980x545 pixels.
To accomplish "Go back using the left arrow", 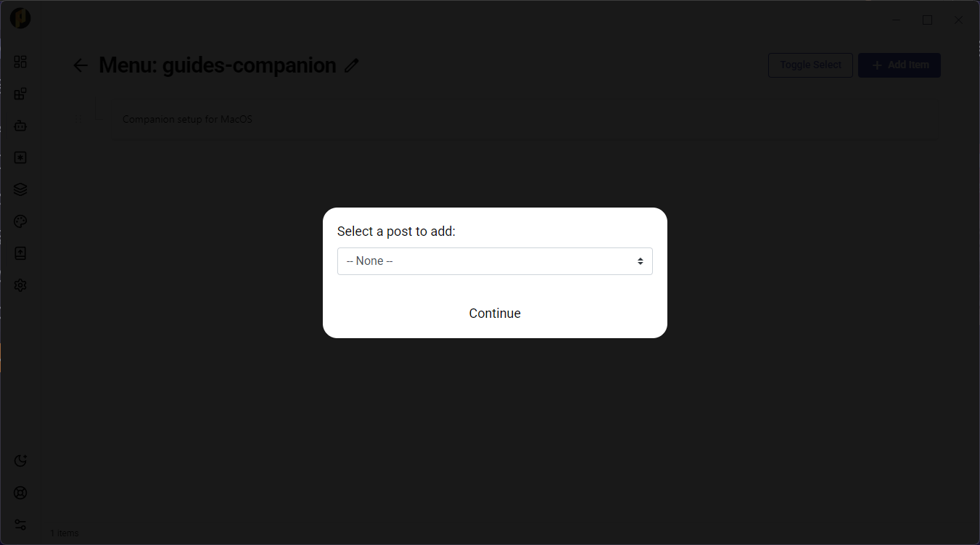I will [x=81, y=65].
